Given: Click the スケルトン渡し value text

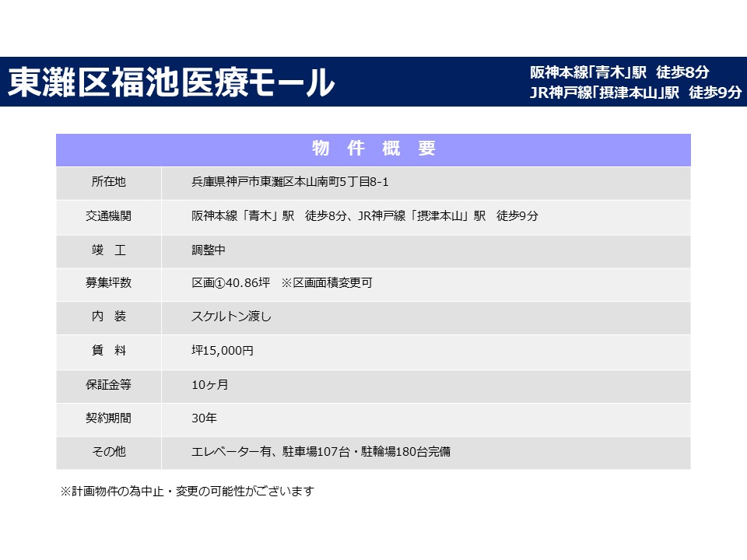Looking at the screenshot, I should point(231,317).
